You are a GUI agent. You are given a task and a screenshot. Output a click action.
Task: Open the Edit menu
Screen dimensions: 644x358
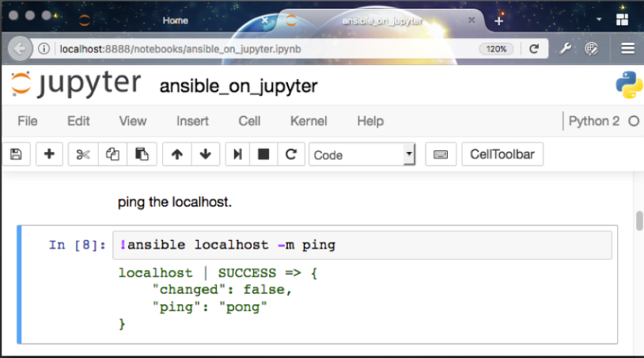point(78,121)
